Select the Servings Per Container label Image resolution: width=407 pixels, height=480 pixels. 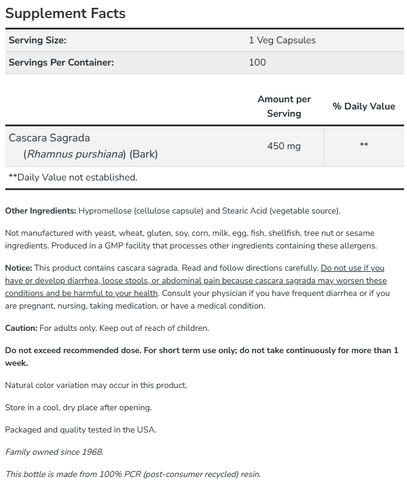[61, 62]
